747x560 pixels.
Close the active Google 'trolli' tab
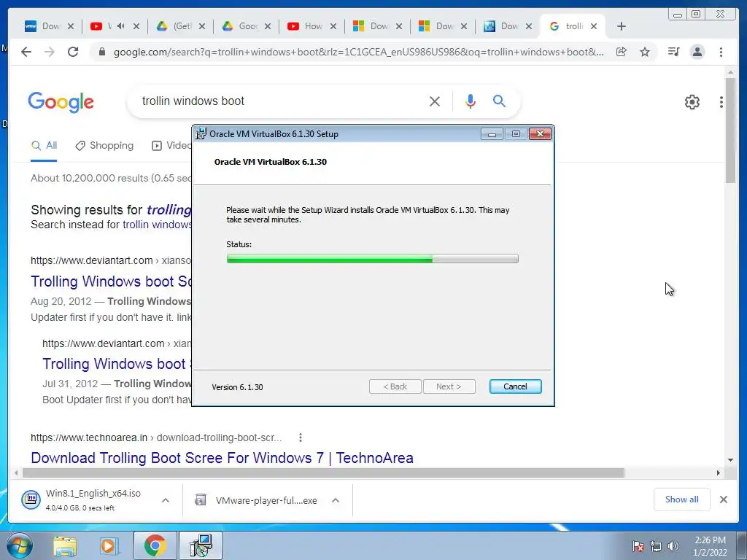594,26
